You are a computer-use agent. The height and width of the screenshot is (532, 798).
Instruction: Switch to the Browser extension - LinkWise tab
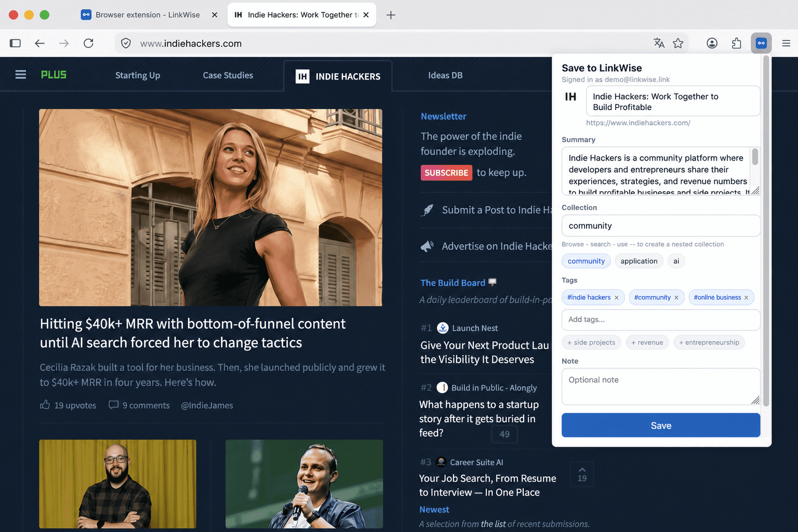point(148,15)
